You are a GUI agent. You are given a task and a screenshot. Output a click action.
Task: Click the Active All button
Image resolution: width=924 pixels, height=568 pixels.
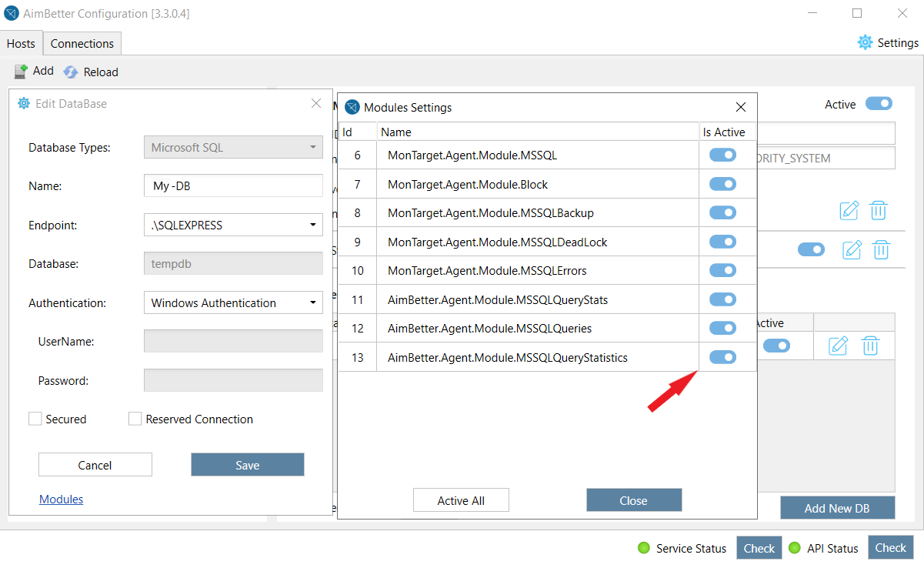[461, 500]
